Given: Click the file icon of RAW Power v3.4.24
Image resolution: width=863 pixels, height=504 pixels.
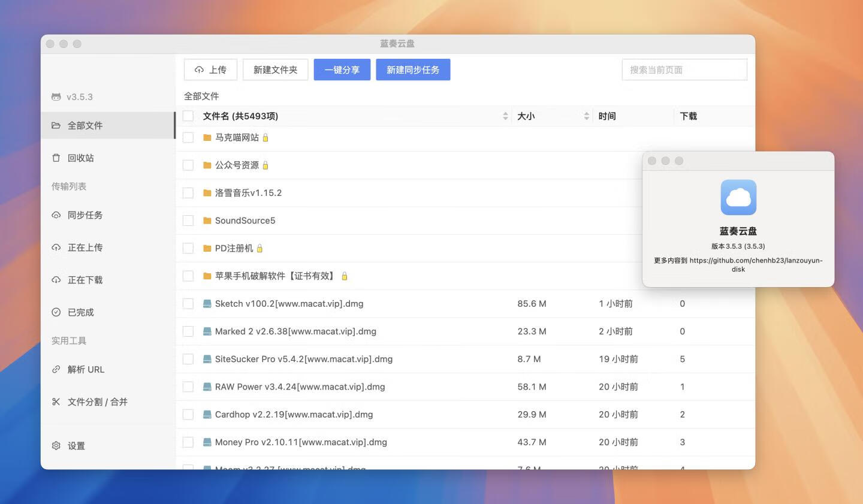Looking at the screenshot, I should click(207, 387).
